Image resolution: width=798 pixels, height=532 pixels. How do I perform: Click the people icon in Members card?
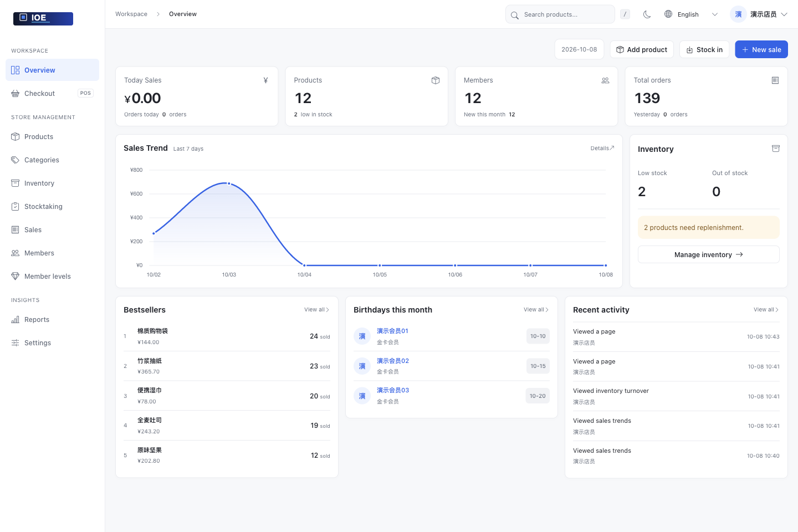605,80
